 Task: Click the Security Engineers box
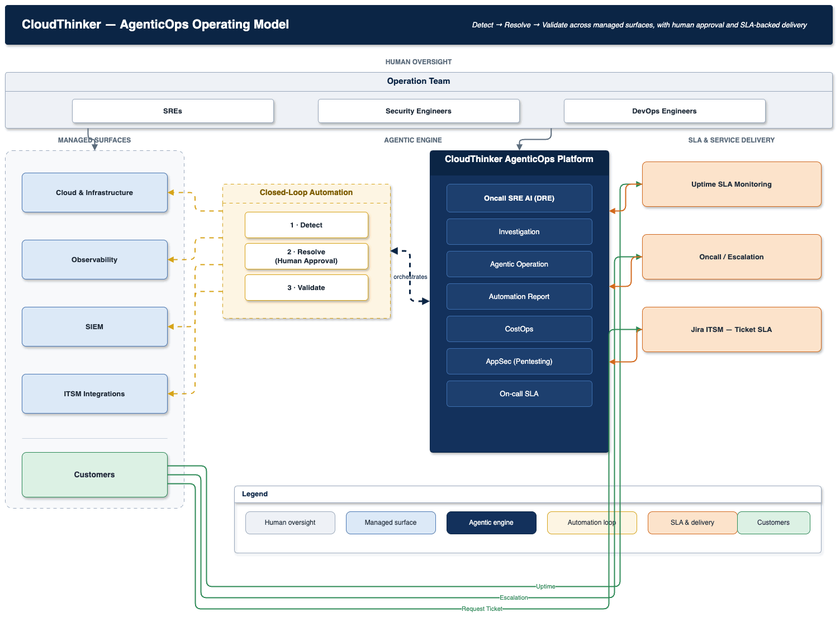[x=419, y=111]
